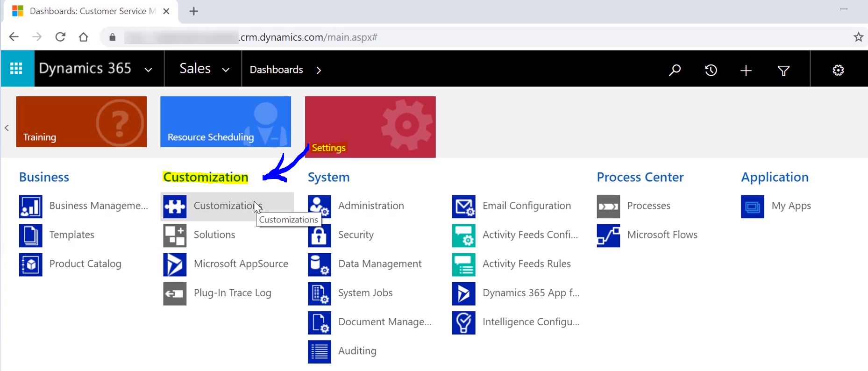Click the plus quick create icon

tap(746, 70)
